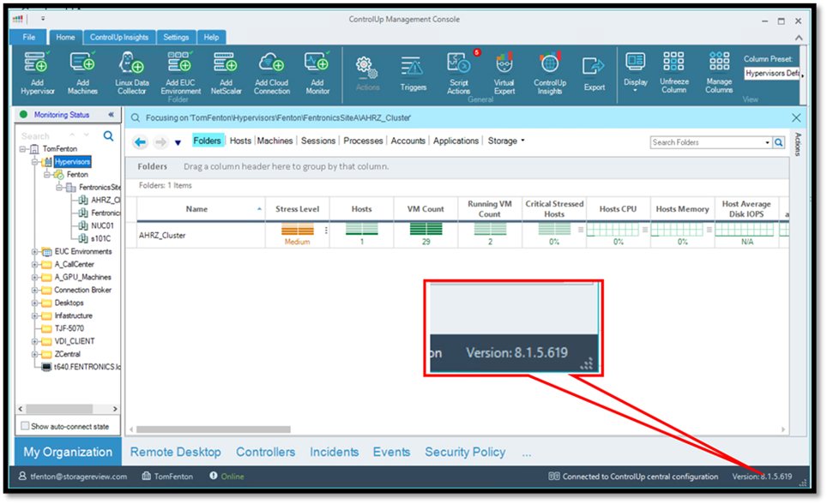Screen dimensions: 827x504
Task: Switch to the Processes view tab
Action: point(363,141)
